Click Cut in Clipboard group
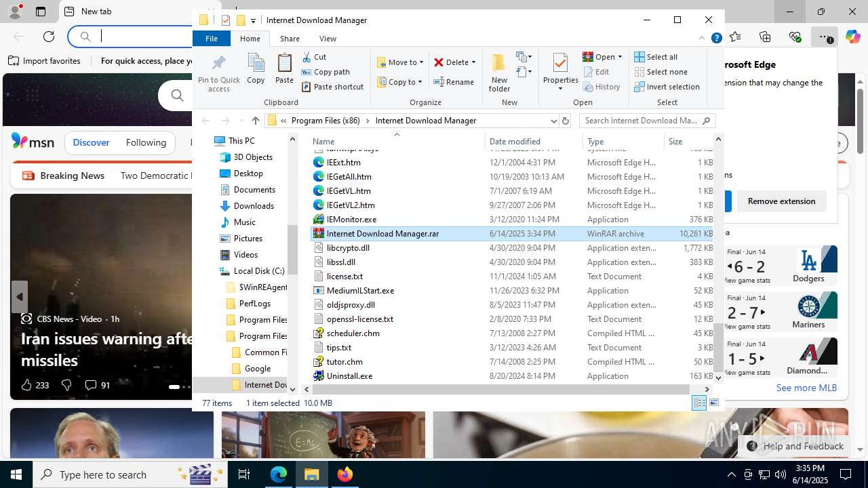Image resolution: width=868 pixels, height=488 pixels. click(314, 57)
